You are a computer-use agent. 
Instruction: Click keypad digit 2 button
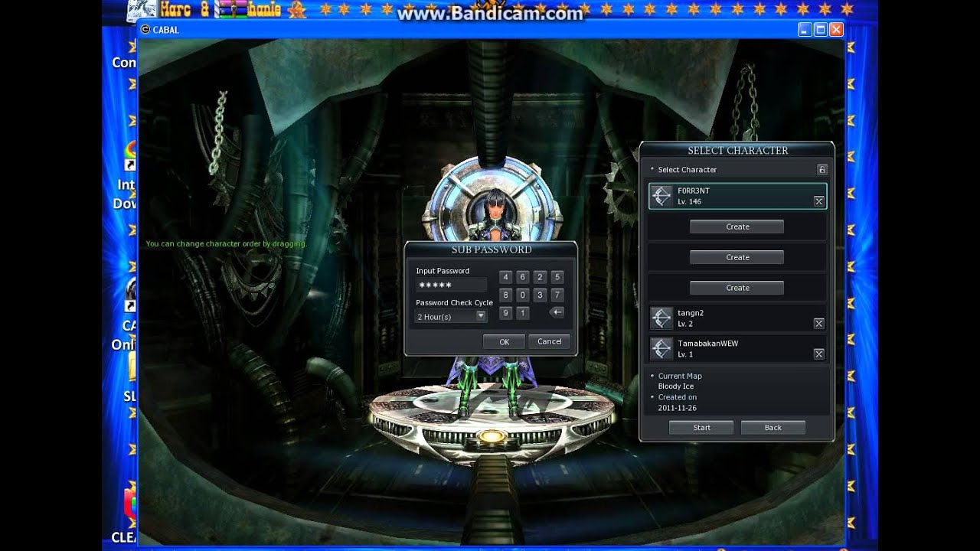click(x=540, y=277)
